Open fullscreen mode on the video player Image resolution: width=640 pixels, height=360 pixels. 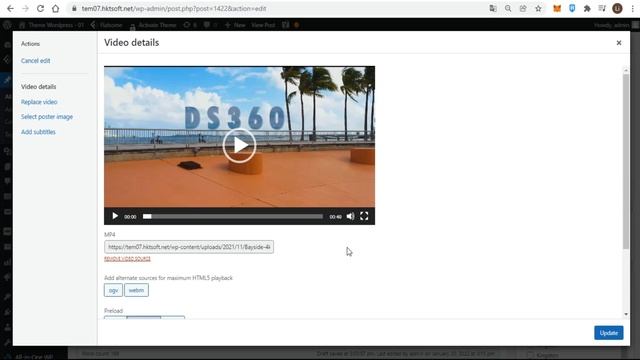(364, 216)
